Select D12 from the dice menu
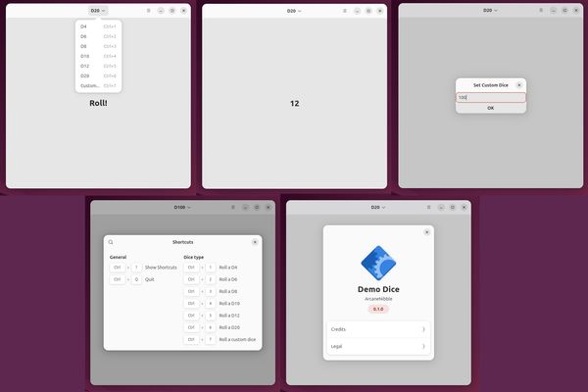This screenshot has width=588, height=392. click(98, 66)
